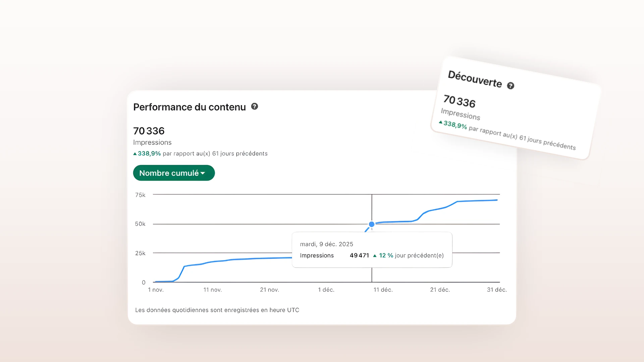Click the 12 % increase arrow in tooltip
Viewport: 644px width, 362px height.
tap(375, 256)
